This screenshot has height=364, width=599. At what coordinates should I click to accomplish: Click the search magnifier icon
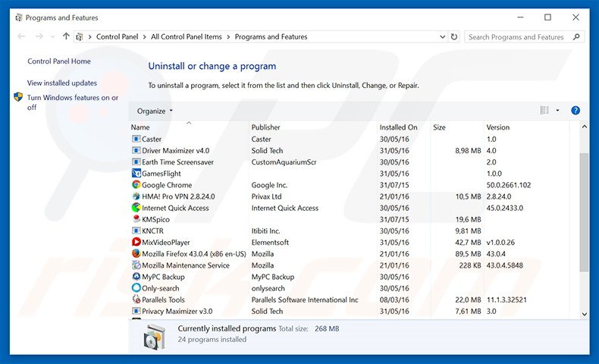click(576, 36)
